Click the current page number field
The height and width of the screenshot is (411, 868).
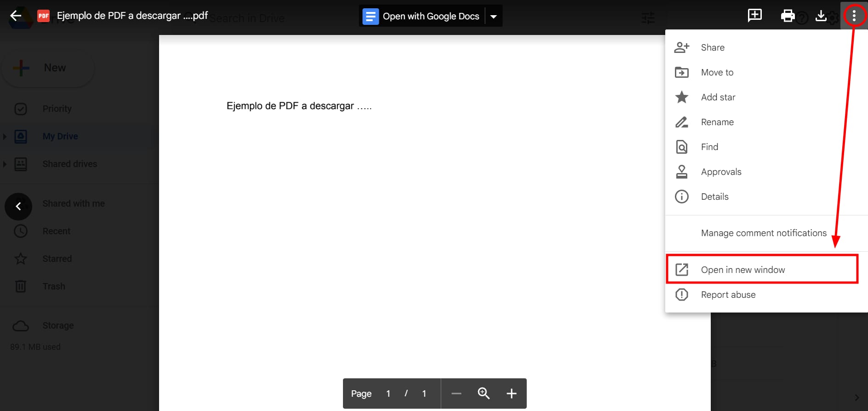(x=388, y=394)
